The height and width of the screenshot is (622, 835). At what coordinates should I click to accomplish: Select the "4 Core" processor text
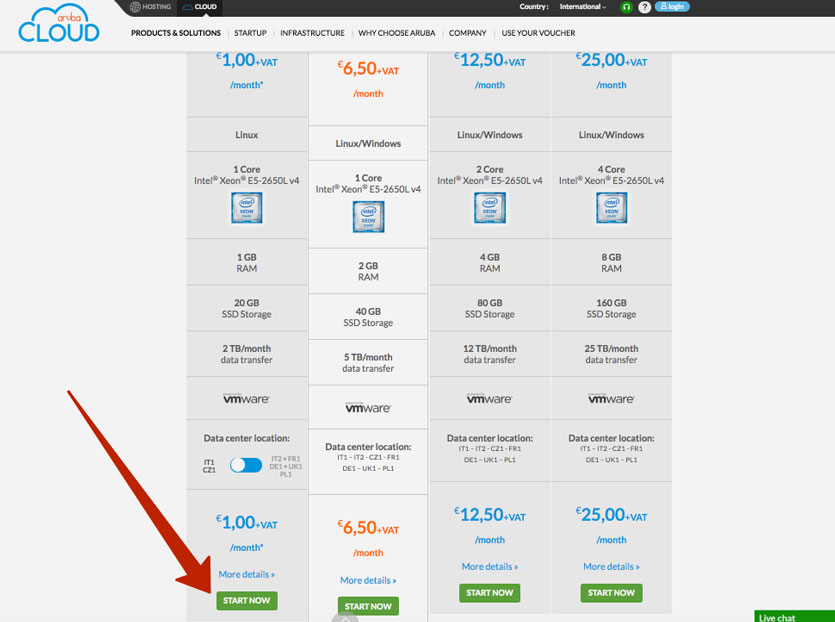point(611,169)
